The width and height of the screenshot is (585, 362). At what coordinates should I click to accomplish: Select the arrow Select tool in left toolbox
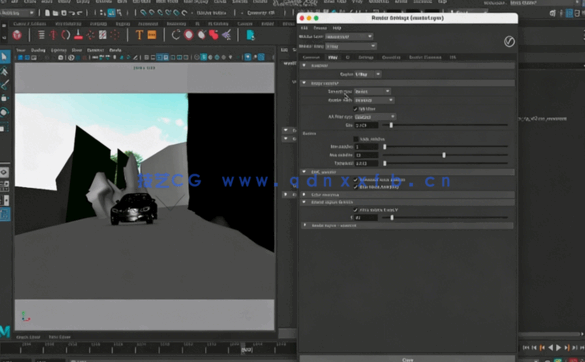click(4, 57)
